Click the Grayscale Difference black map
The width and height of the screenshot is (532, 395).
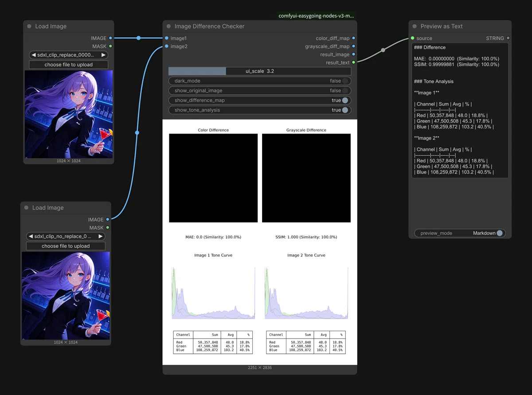coord(306,178)
